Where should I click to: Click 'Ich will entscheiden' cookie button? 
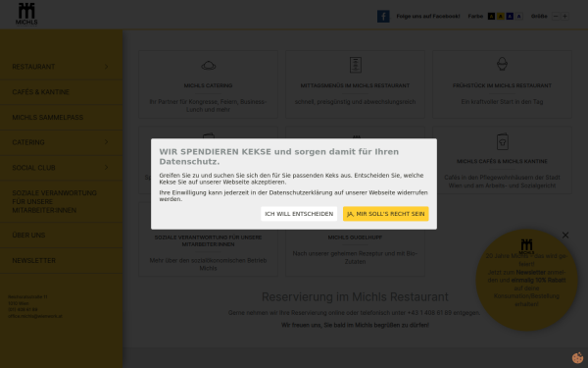point(299,214)
